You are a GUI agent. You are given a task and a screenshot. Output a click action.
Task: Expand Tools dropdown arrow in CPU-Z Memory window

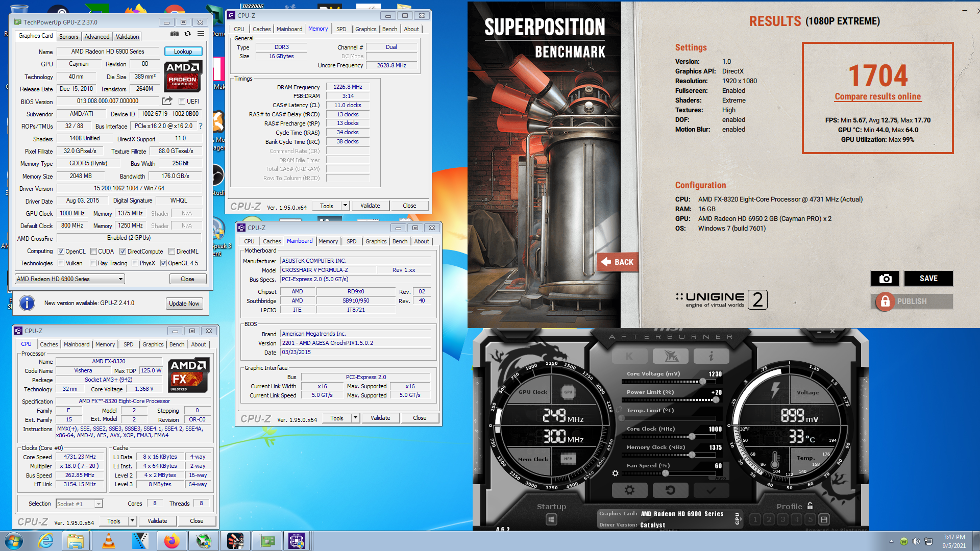pyautogui.click(x=345, y=206)
